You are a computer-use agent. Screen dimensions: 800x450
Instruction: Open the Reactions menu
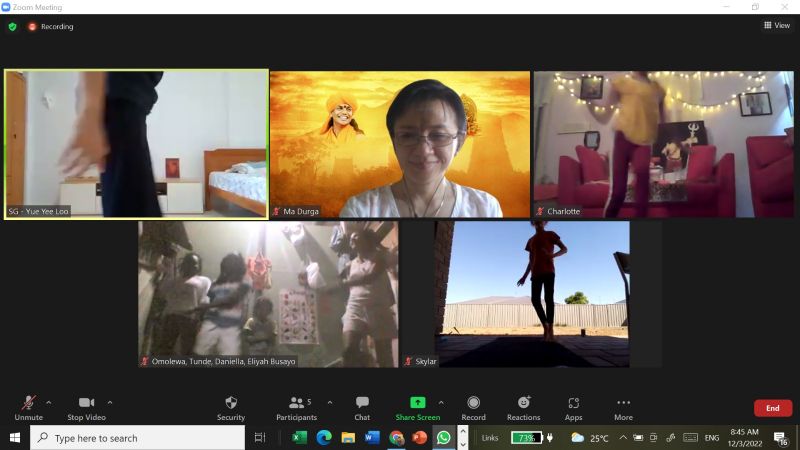tap(523, 403)
